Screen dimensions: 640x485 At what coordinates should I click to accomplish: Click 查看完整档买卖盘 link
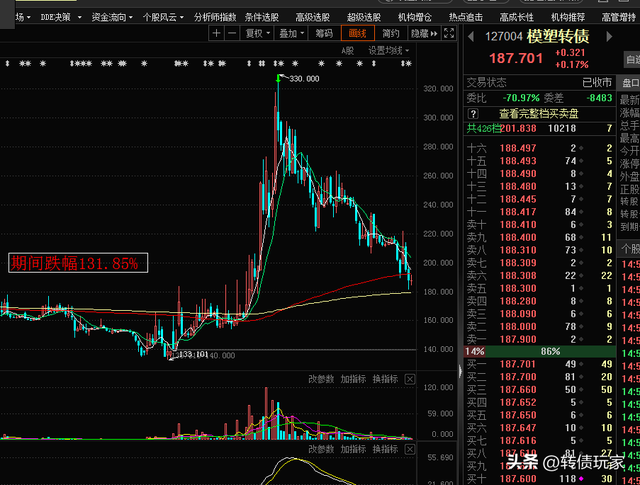point(539,114)
